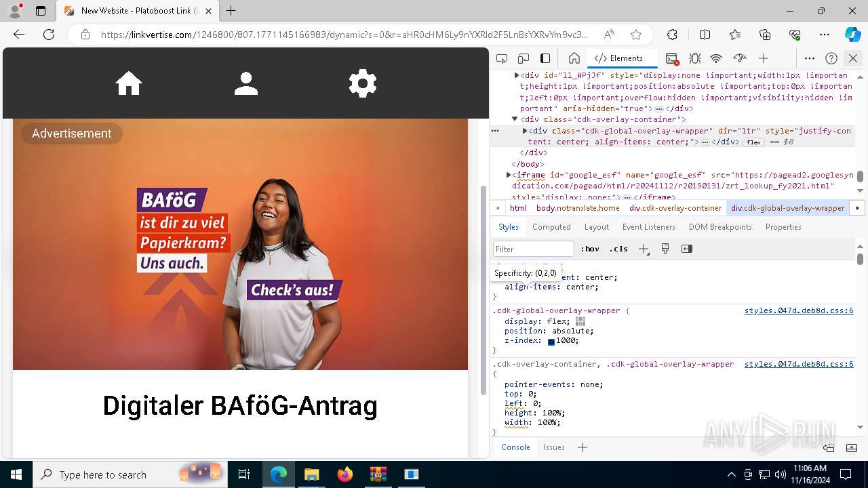Collapse the cdk-overlay-container div
The image size is (868, 488).
click(x=515, y=119)
